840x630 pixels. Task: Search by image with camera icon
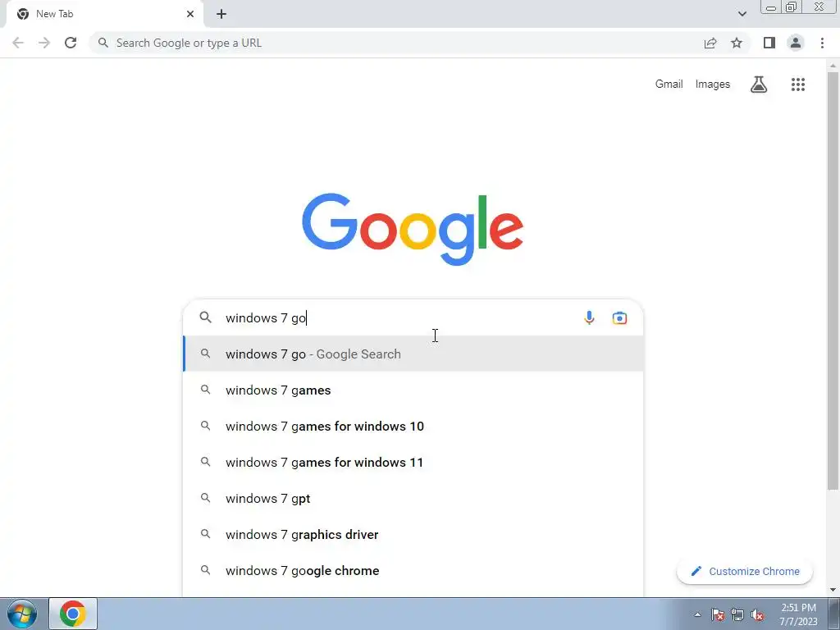point(619,317)
